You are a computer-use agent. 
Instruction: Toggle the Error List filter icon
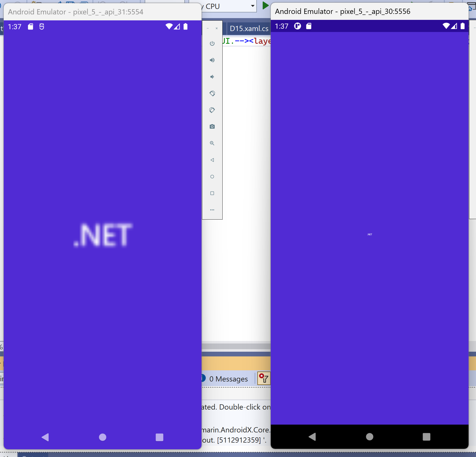264,379
